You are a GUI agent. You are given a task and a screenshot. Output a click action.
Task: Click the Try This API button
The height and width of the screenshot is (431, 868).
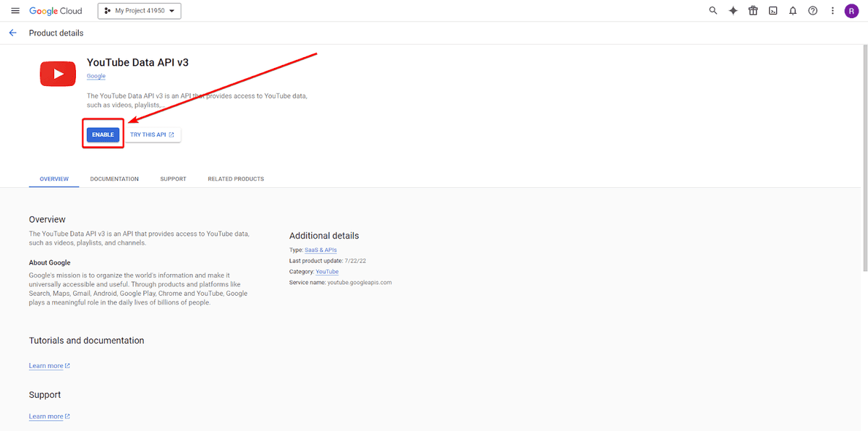(x=152, y=135)
